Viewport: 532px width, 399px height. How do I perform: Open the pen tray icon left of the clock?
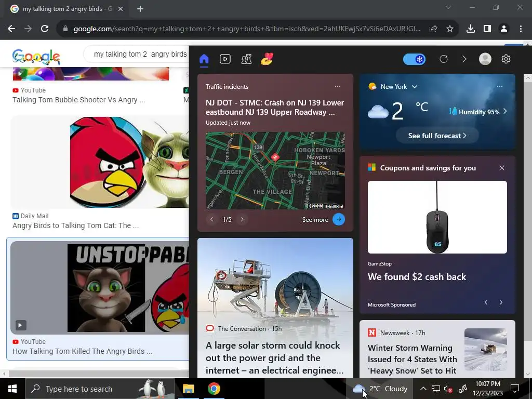463,389
